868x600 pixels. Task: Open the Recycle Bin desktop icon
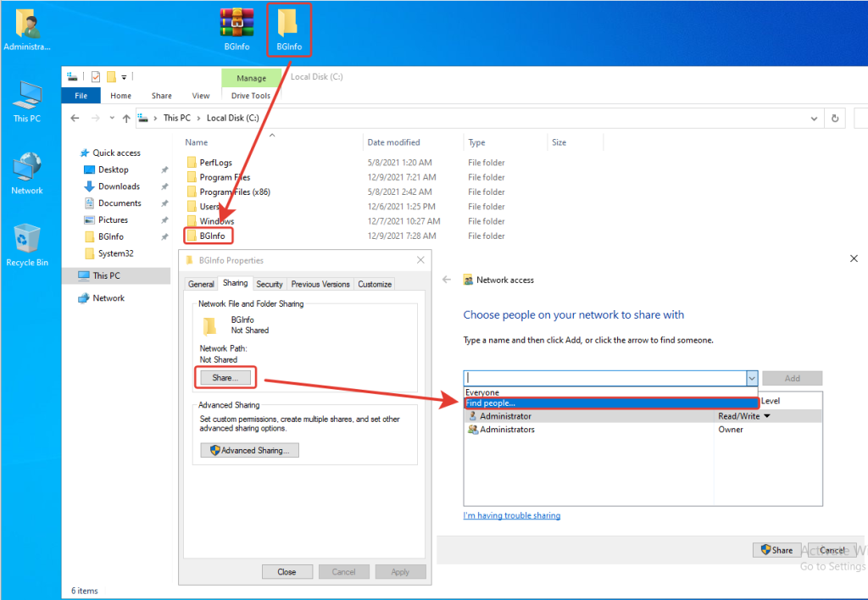tap(27, 241)
